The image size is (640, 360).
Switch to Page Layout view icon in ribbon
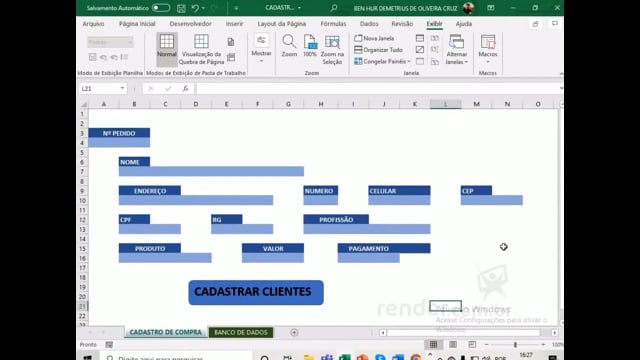231,42
